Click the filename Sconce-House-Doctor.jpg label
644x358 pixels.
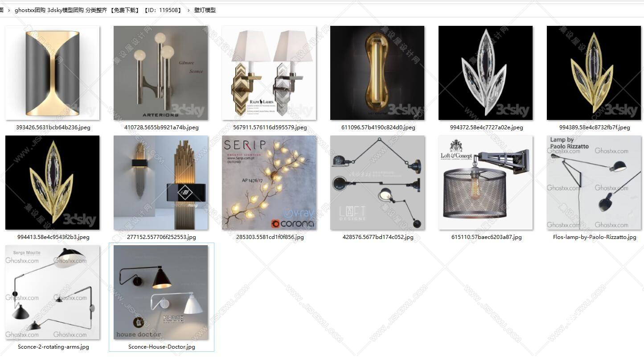[162, 346]
